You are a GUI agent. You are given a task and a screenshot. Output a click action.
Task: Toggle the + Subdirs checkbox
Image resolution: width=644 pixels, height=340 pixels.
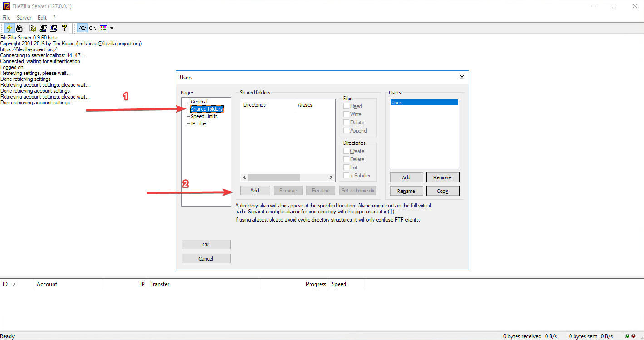pyautogui.click(x=346, y=176)
